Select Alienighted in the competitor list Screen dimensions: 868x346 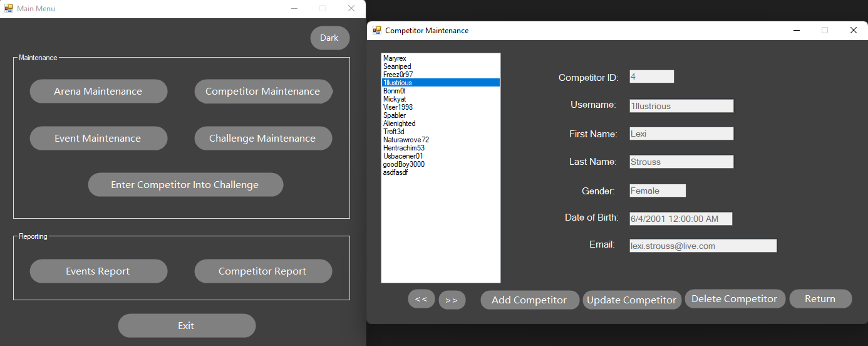point(441,123)
